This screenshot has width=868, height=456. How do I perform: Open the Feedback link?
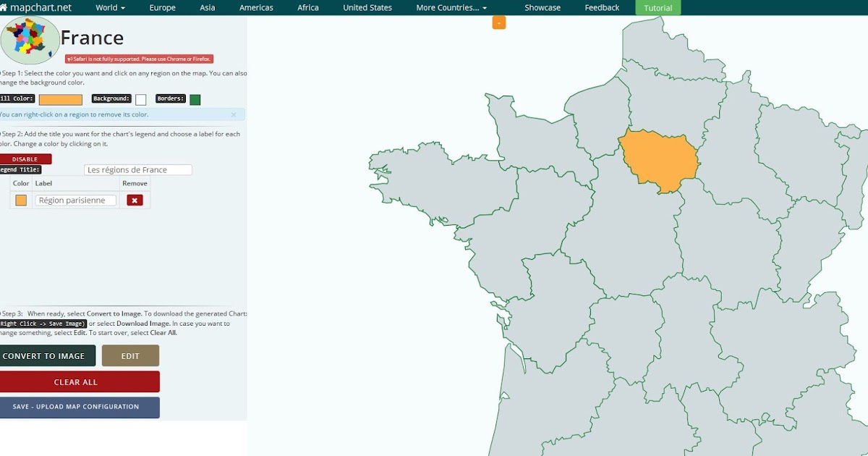point(602,8)
